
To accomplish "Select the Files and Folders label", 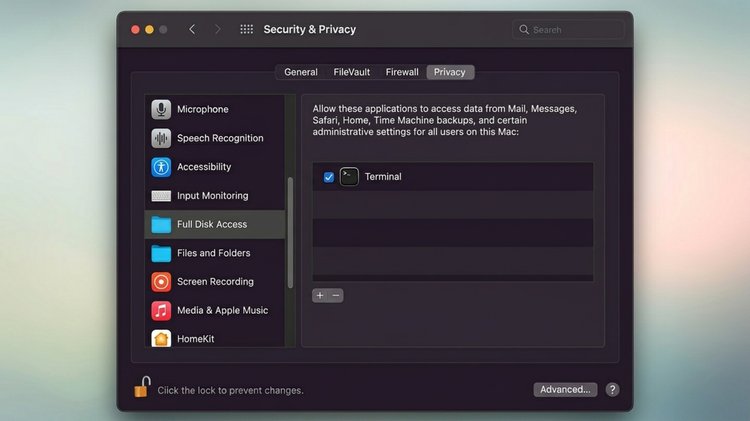I will 213,253.
